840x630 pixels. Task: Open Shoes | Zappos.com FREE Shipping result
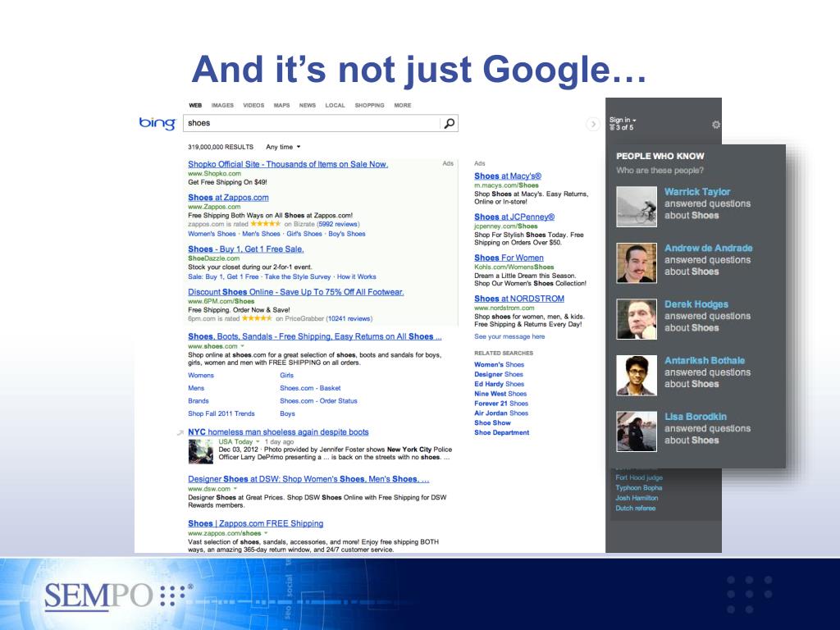(x=256, y=523)
